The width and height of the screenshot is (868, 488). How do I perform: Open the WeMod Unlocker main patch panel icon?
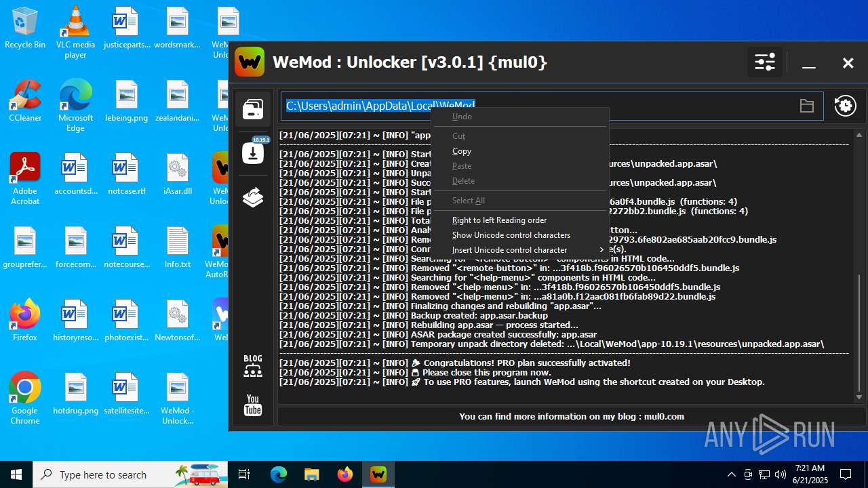point(253,108)
